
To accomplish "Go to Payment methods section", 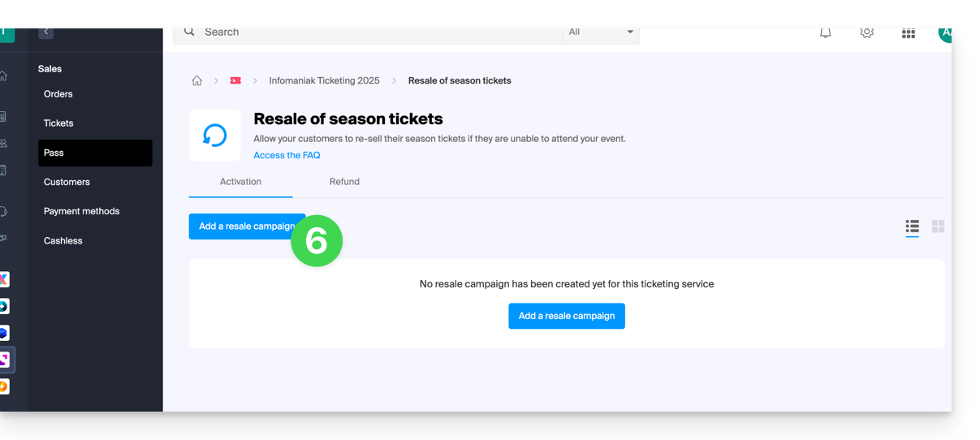I will pyautogui.click(x=81, y=211).
